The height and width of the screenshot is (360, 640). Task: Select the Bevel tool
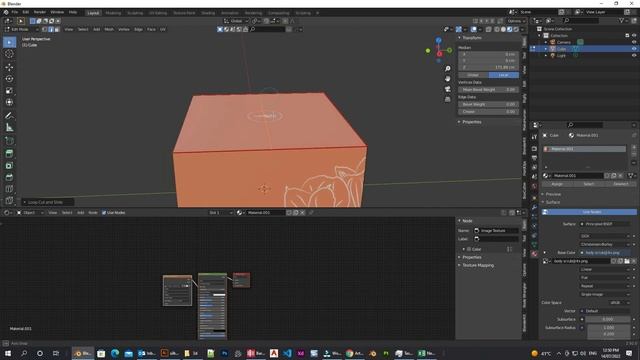tap(9, 178)
